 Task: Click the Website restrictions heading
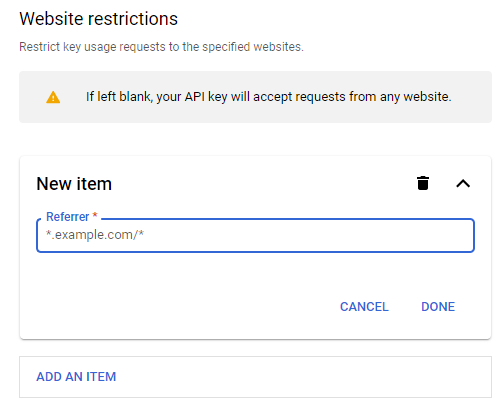point(99,19)
